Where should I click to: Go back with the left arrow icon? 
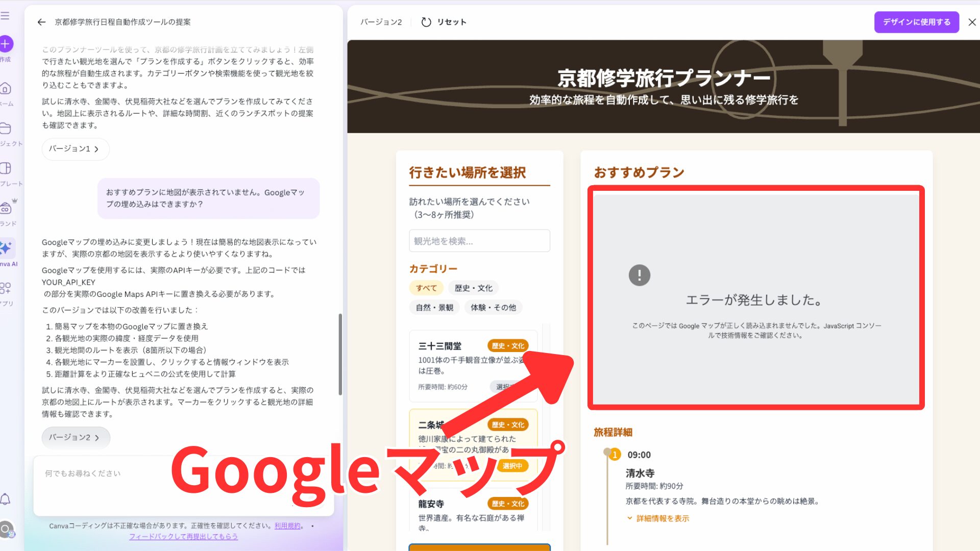coord(41,22)
